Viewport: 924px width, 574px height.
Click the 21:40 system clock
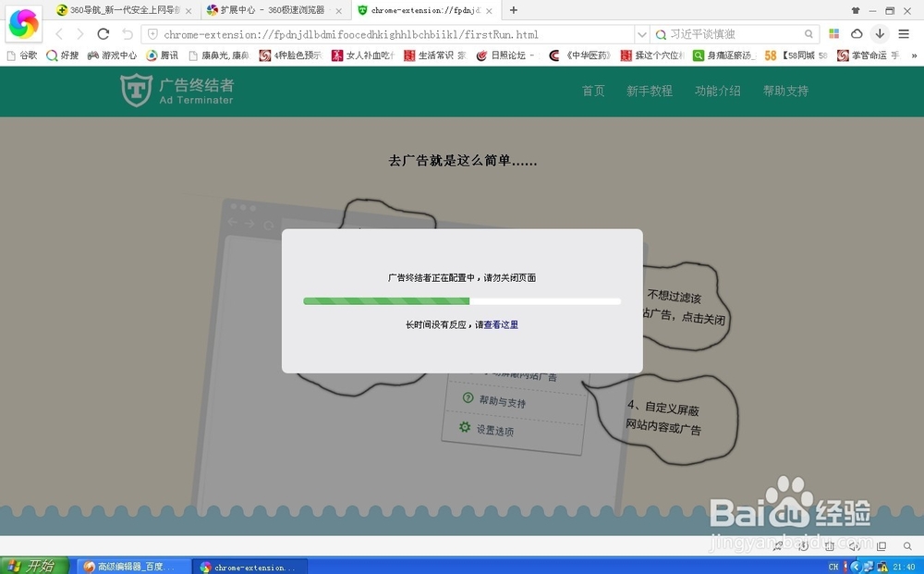point(905,567)
